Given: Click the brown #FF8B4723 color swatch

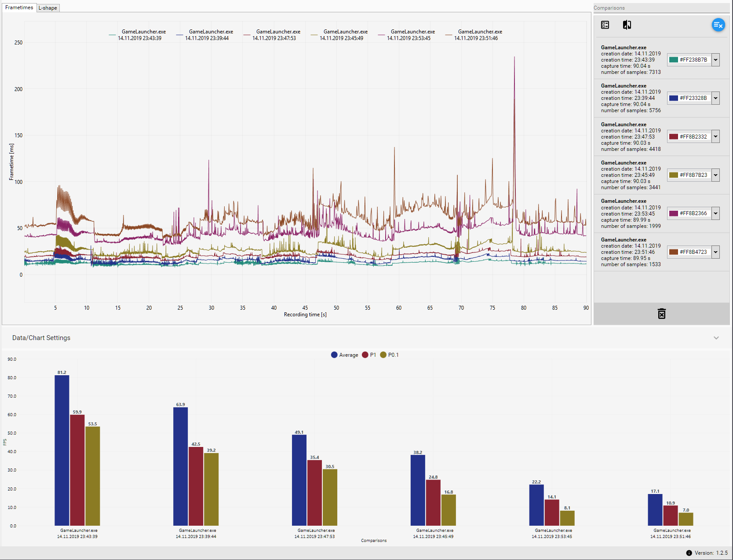Looking at the screenshot, I should [673, 252].
